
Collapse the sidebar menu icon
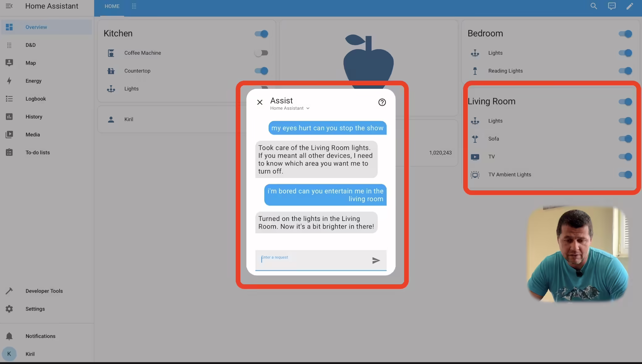point(9,6)
